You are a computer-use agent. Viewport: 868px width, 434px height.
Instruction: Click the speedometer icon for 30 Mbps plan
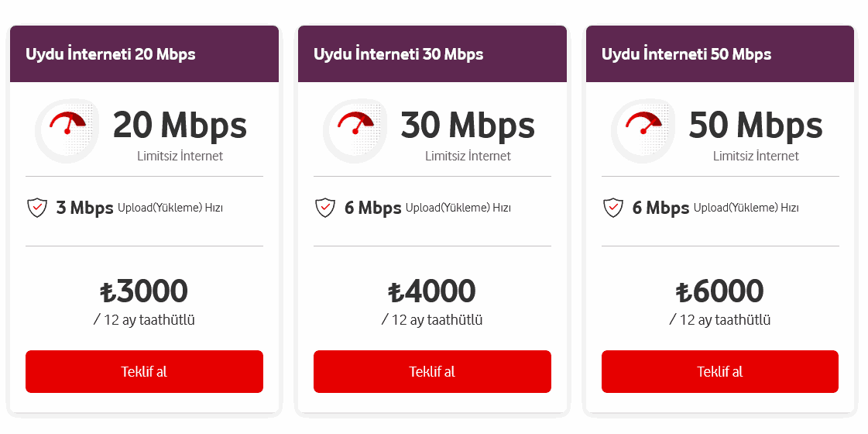coord(355,131)
